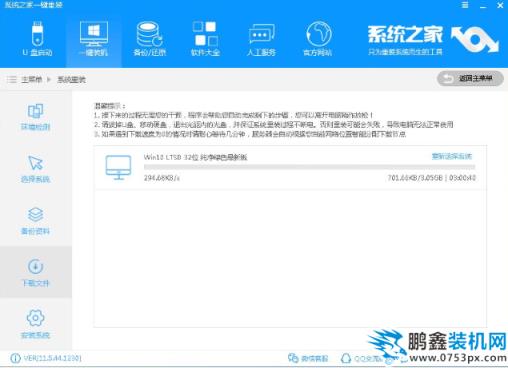Click the download progress bar
Image resolution: width=508 pixels, height=368 pixels.
[x=309, y=167]
